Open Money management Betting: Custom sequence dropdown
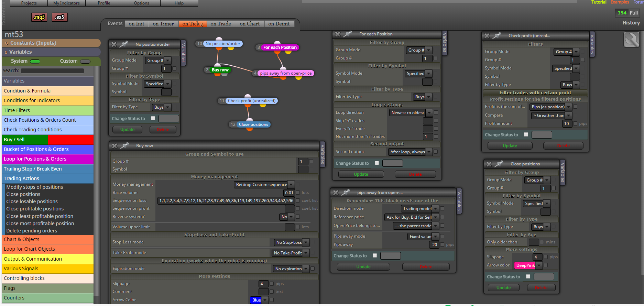644x306 pixels. (x=264, y=185)
